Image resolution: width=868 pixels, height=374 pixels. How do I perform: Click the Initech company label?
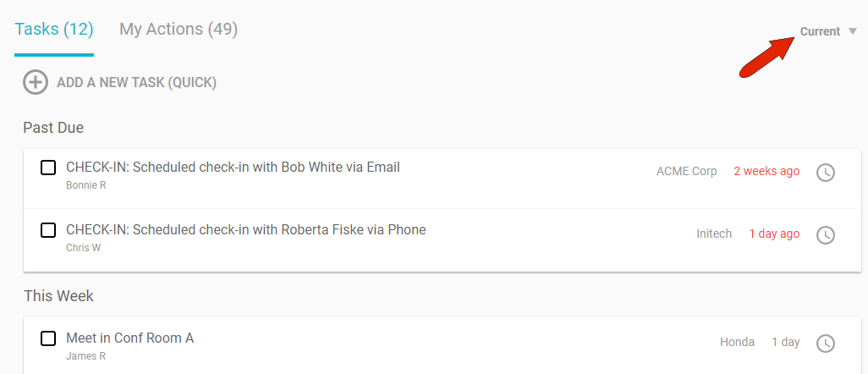coord(714,234)
